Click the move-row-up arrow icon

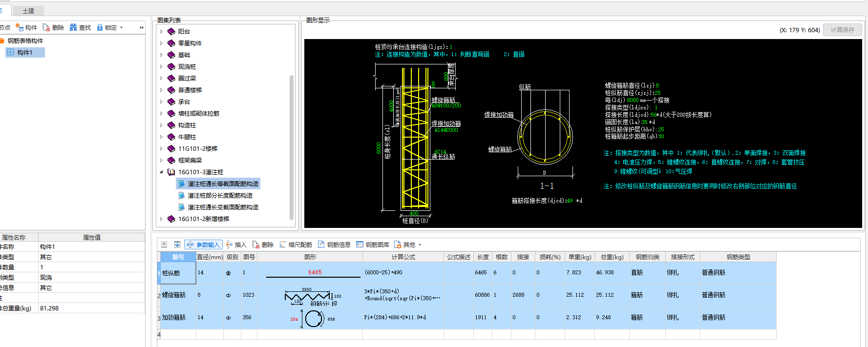[164, 245]
